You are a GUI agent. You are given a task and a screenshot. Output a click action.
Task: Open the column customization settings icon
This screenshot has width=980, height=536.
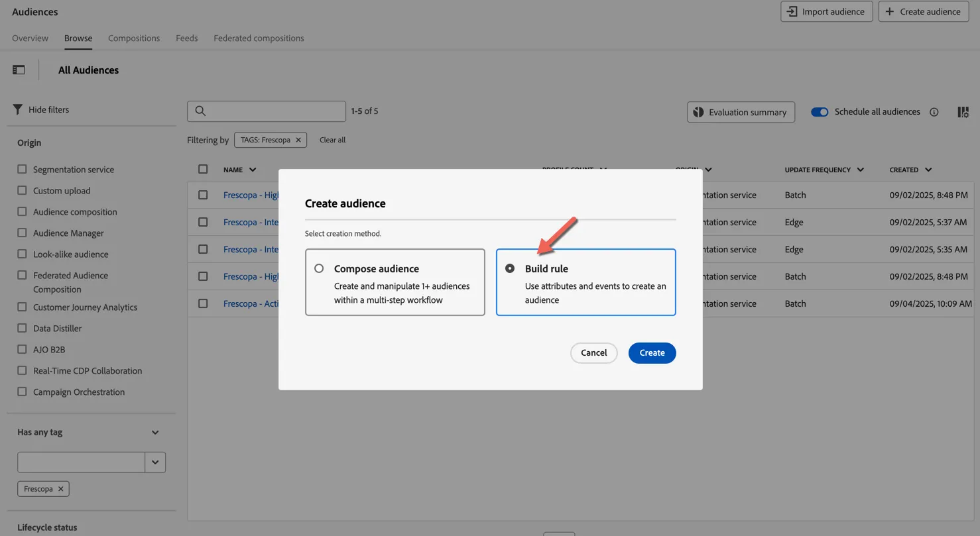point(963,112)
